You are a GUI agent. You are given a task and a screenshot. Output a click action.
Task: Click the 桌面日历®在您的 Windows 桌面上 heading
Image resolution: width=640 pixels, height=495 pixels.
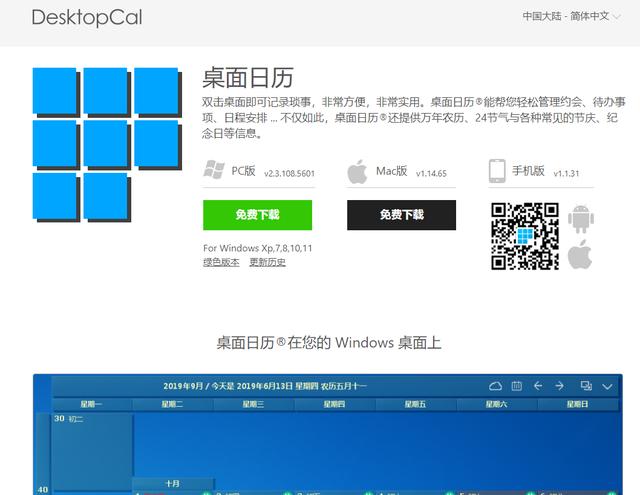point(329,342)
